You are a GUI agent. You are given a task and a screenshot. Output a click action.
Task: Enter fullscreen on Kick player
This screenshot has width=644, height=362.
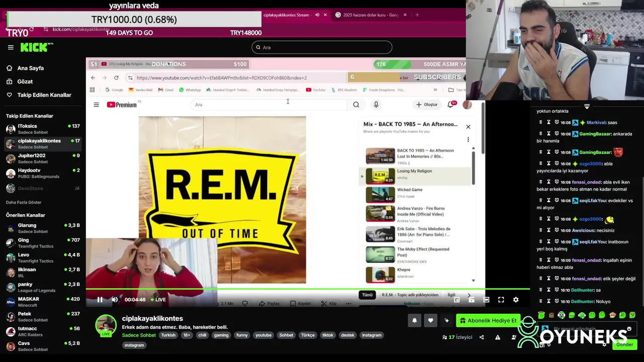click(501, 300)
